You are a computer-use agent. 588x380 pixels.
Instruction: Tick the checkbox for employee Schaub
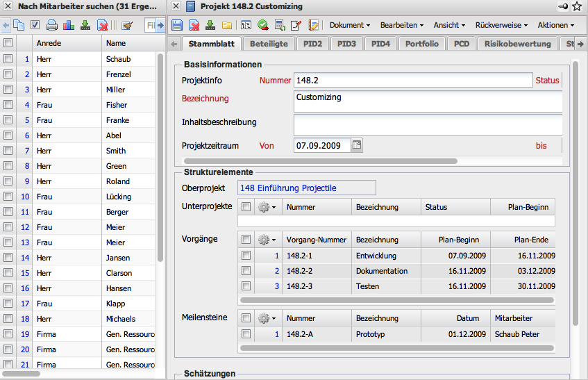[x=8, y=59]
